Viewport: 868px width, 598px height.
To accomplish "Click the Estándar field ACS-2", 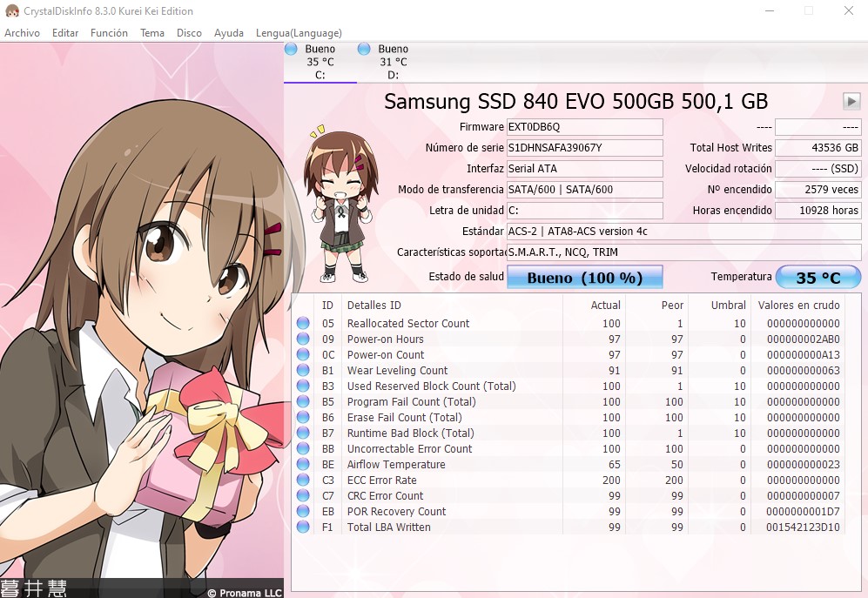I will pyautogui.click(x=683, y=232).
